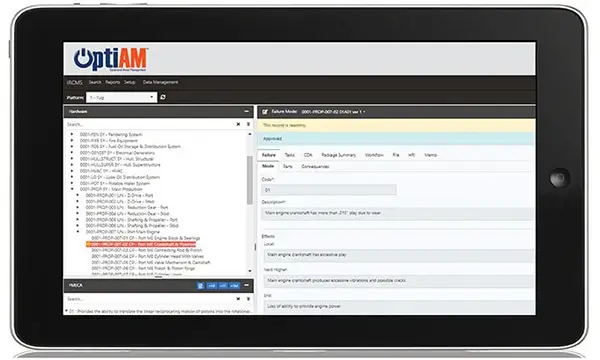Open the Reports menu
The image size is (600, 360).
click(112, 82)
